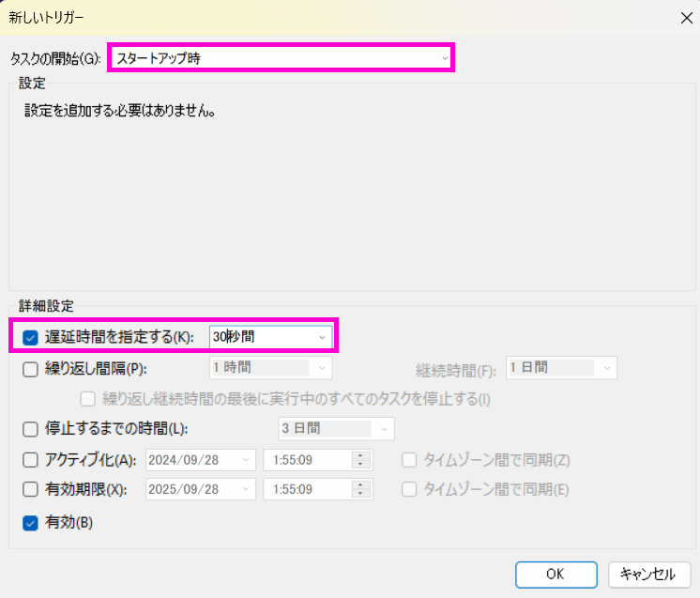
Task: Enable the 停止するまでの時間 checkbox
Action: [x=30, y=429]
